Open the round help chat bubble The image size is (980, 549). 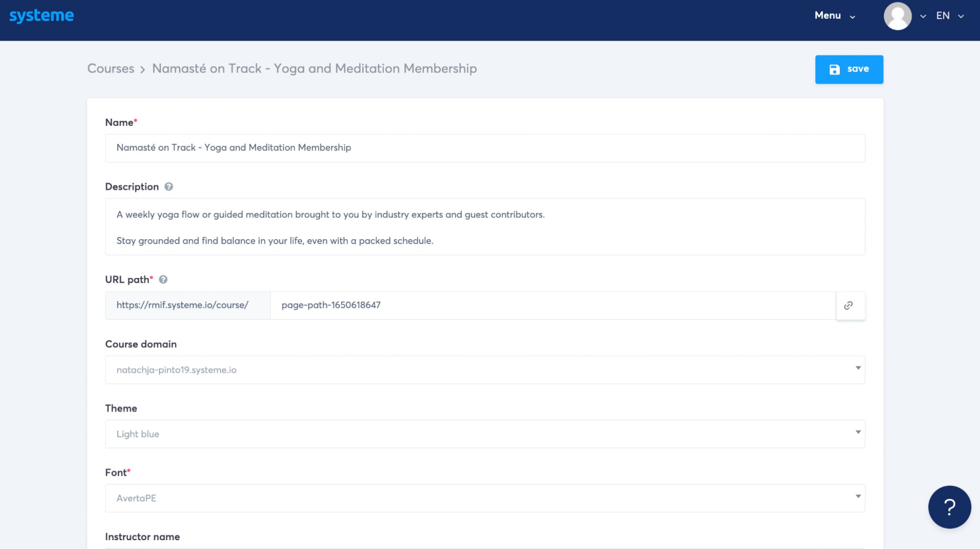[x=949, y=507]
